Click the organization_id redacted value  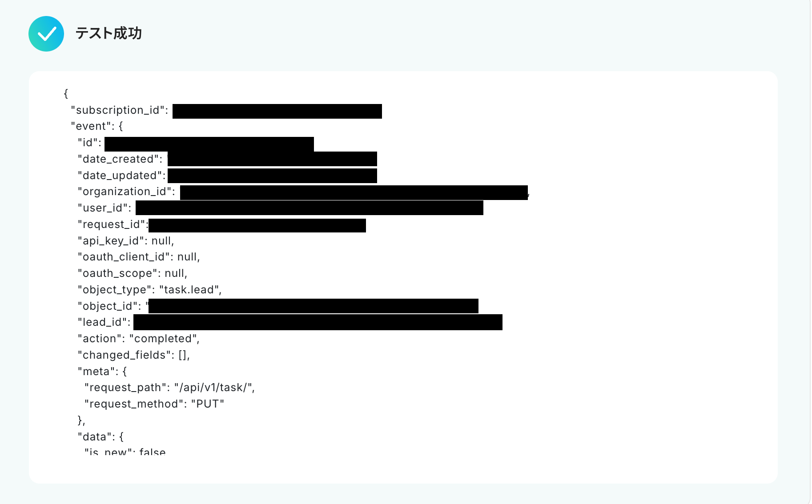(354, 192)
